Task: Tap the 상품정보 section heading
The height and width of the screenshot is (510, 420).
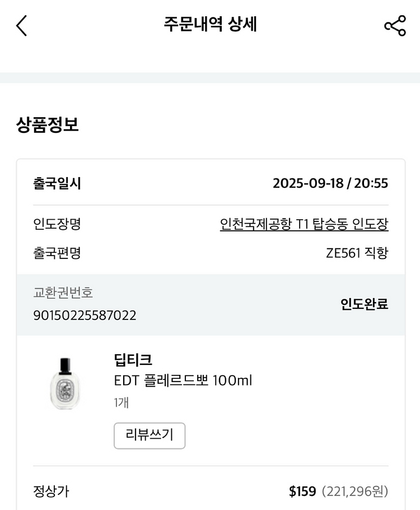Action: (x=48, y=125)
